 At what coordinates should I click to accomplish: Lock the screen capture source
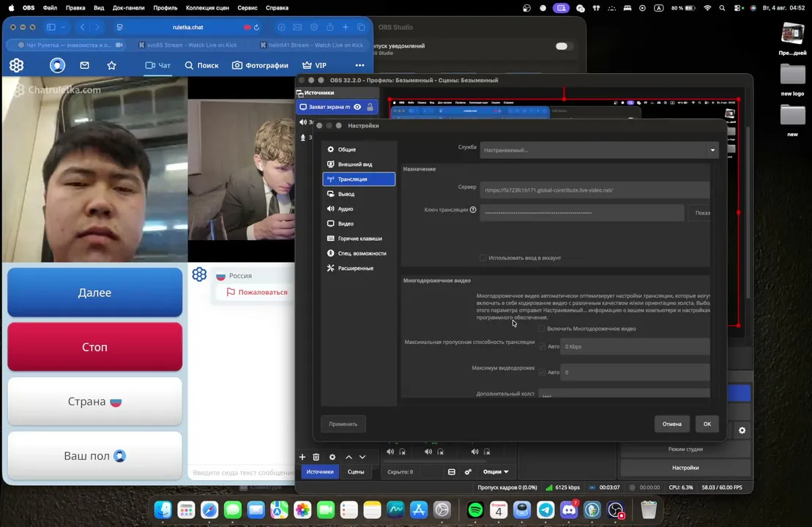pos(370,107)
